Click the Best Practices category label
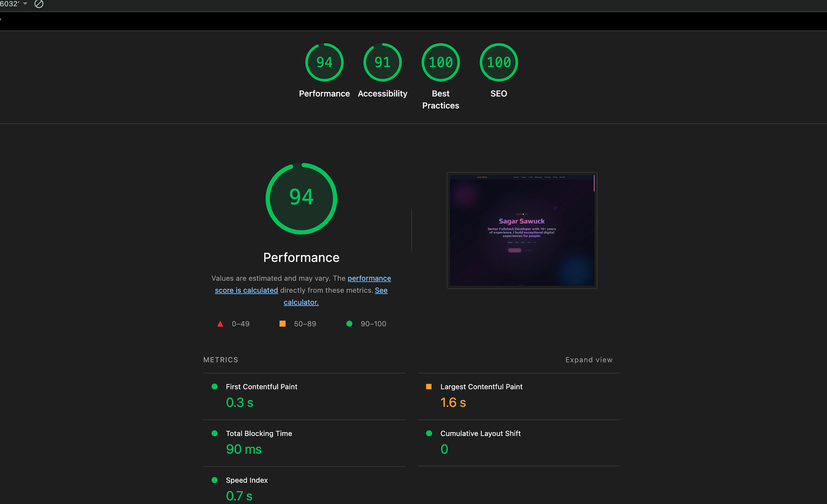Screen dimensions: 827x504 tap(441, 100)
